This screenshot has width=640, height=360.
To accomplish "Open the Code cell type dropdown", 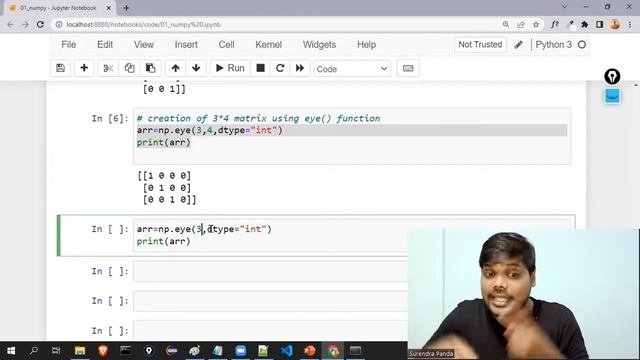I will pyautogui.click(x=351, y=69).
